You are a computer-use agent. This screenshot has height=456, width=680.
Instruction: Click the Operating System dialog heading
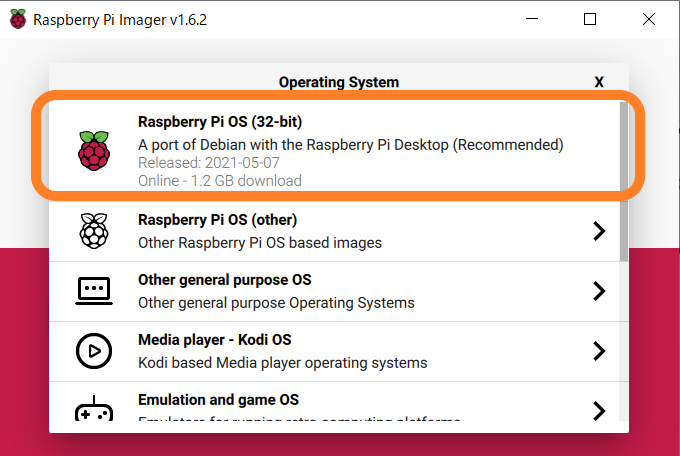pyautogui.click(x=338, y=82)
